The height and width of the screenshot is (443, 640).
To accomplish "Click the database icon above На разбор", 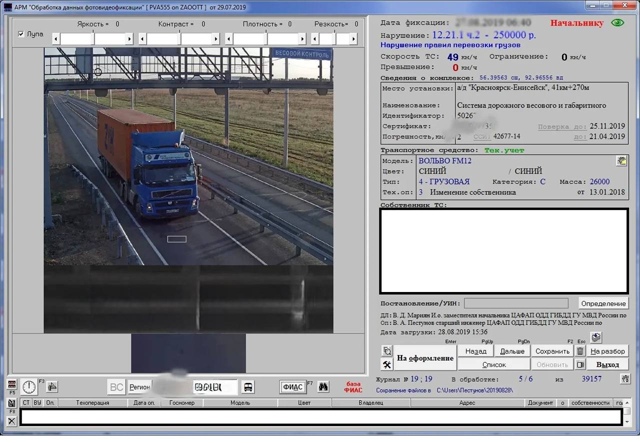I will pos(596,337).
